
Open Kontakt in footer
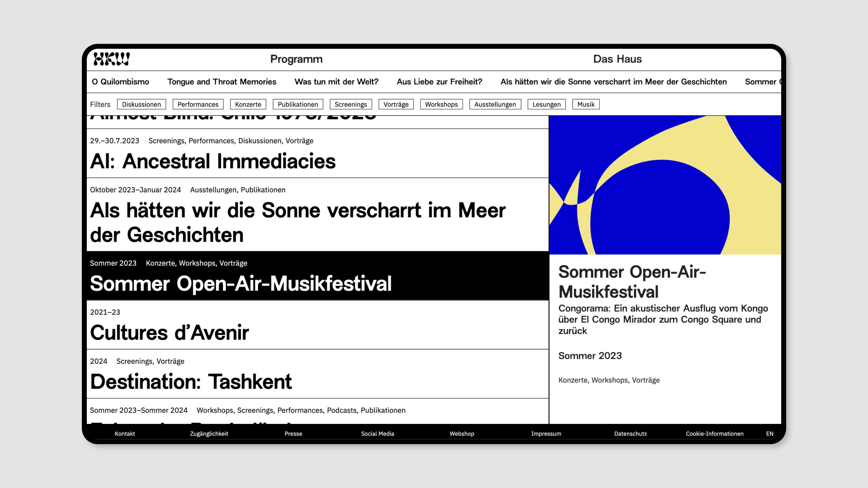pyautogui.click(x=125, y=434)
